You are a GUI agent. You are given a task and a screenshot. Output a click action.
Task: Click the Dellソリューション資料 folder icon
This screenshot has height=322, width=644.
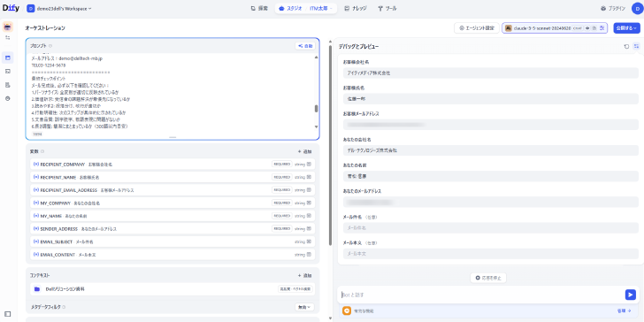tap(37, 288)
